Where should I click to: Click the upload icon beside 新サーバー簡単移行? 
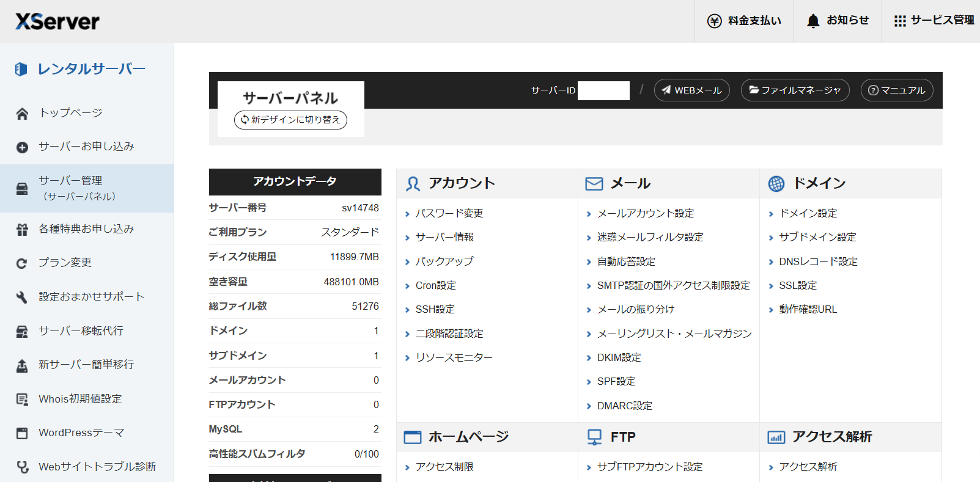pyautogui.click(x=22, y=365)
